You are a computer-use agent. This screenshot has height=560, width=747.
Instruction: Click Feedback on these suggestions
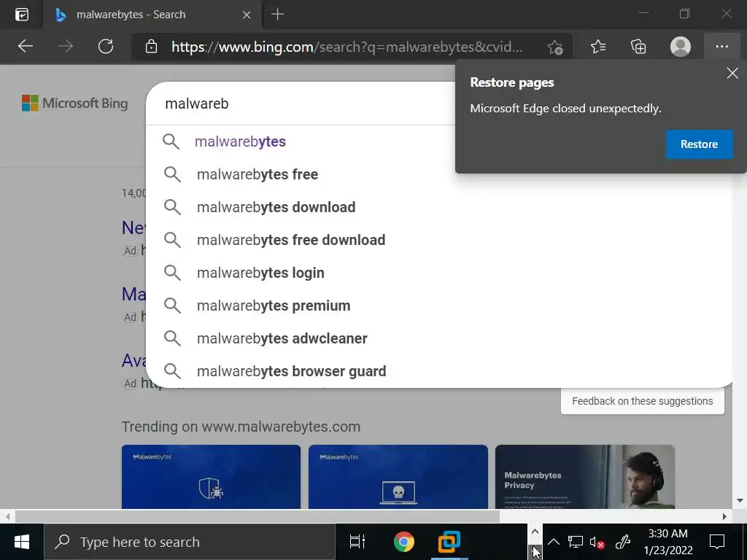click(642, 401)
